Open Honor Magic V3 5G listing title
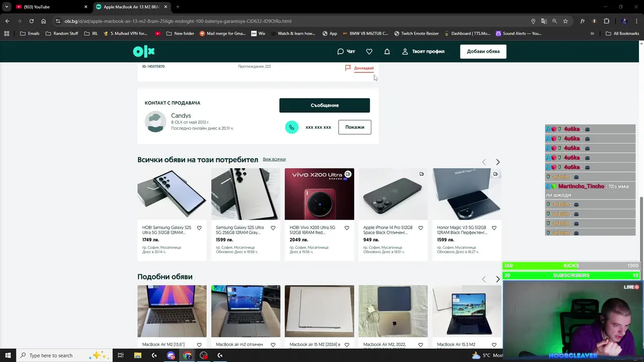Image resolution: width=644 pixels, height=362 pixels. (462, 230)
